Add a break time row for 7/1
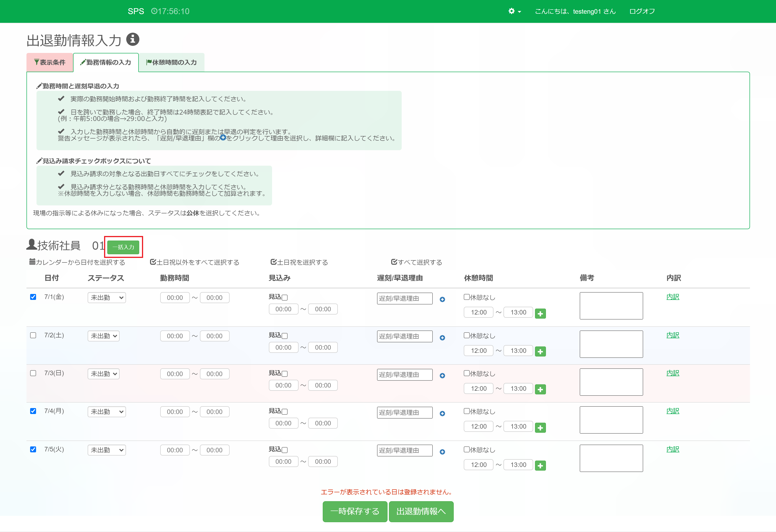This screenshot has height=532, width=776. click(x=540, y=314)
